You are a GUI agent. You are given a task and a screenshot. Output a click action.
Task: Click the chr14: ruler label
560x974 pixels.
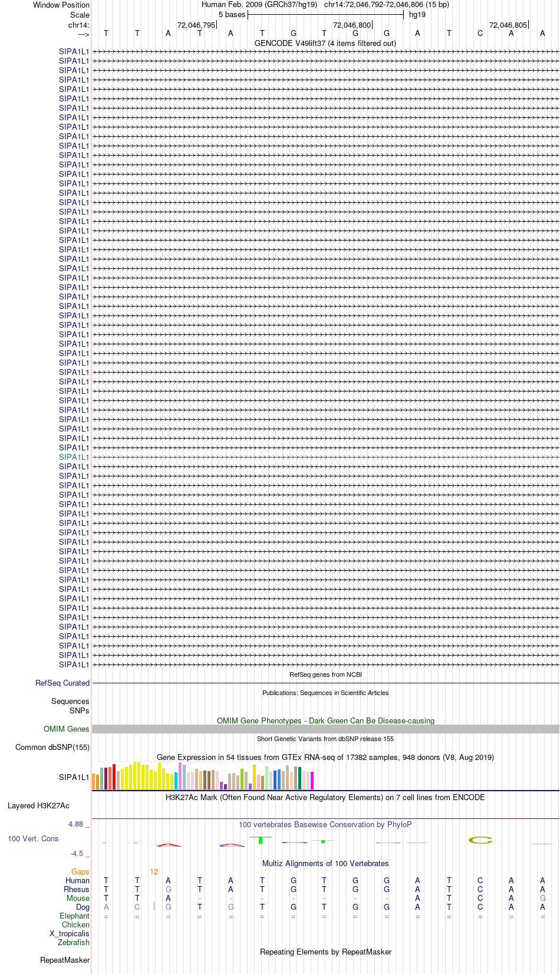tap(79, 25)
